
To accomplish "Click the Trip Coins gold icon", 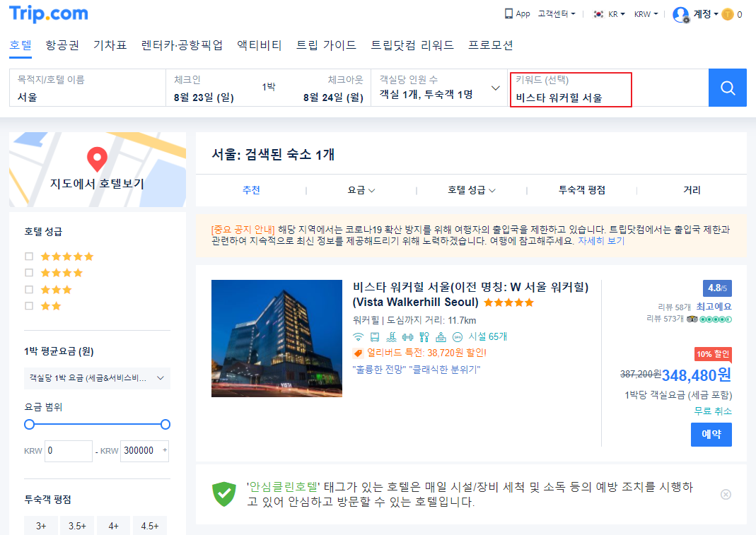I will [x=728, y=14].
